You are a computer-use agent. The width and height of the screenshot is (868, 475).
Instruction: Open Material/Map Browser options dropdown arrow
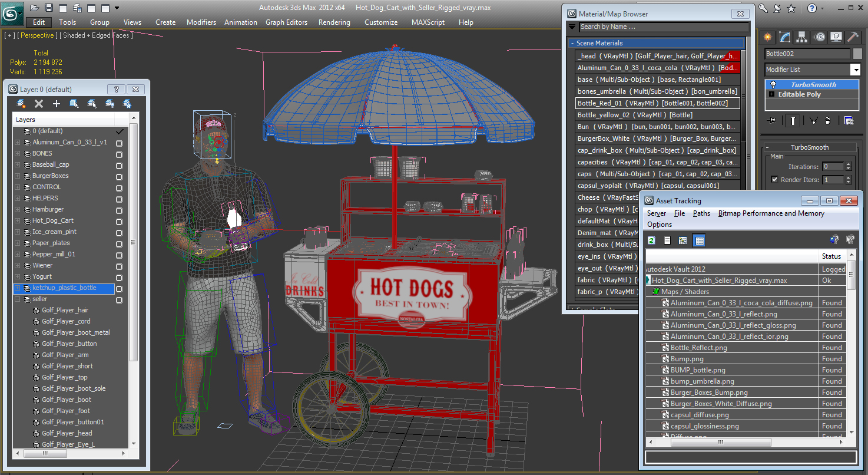572,27
